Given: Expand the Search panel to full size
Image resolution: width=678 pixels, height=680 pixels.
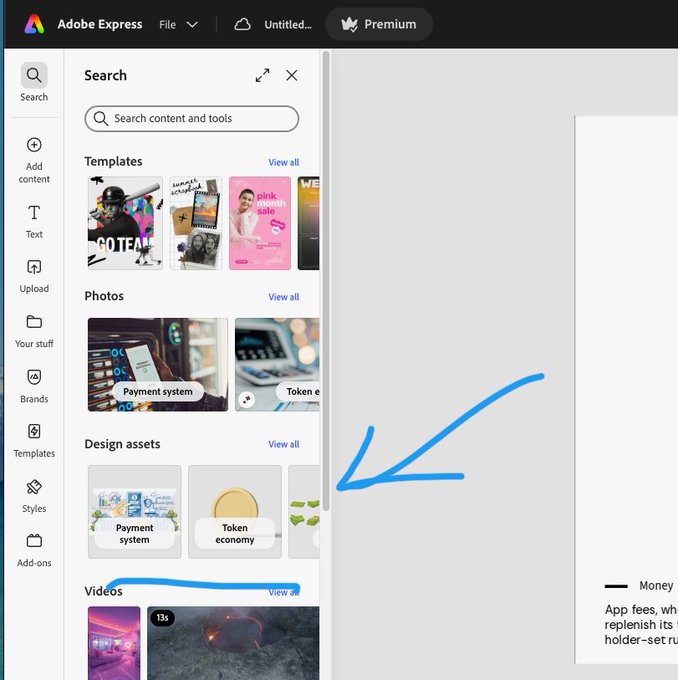Looking at the screenshot, I should click(262, 75).
